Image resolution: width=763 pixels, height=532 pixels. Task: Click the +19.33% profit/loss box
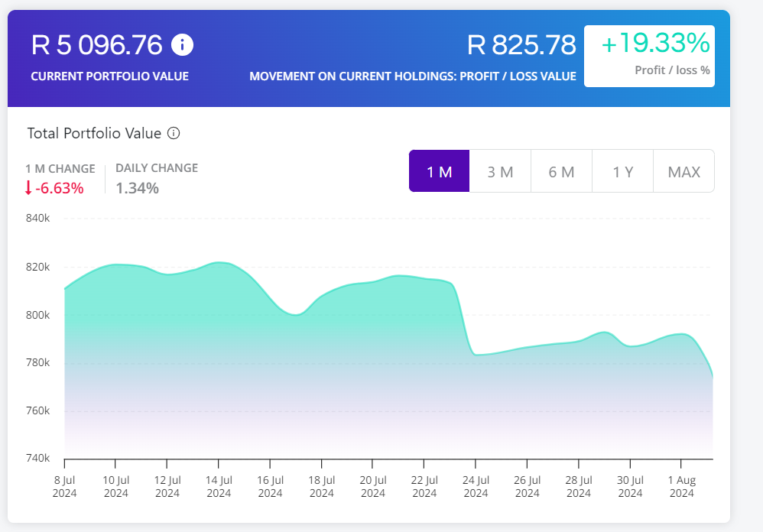pyautogui.click(x=649, y=55)
